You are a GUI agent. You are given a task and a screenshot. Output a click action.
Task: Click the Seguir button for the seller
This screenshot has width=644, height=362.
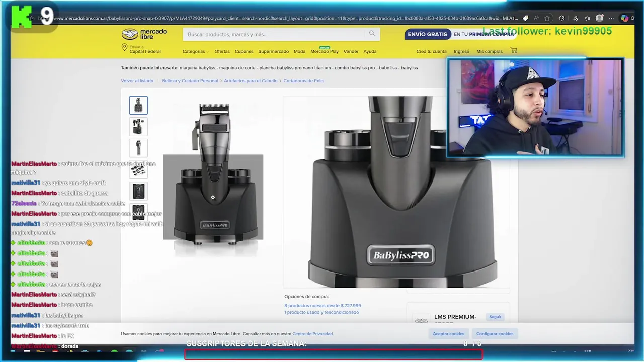coord(495,317)
